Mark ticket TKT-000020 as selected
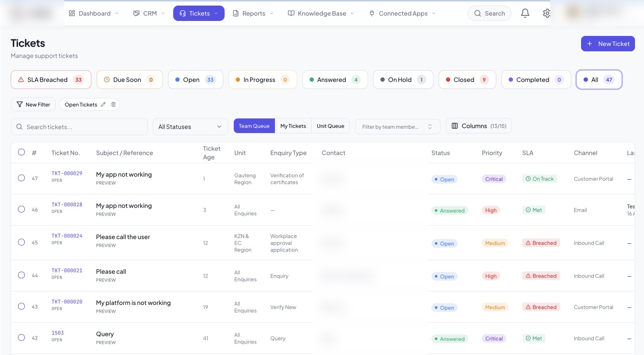The height and width of the screenshot is (355, 644). (x=21, y=306)
